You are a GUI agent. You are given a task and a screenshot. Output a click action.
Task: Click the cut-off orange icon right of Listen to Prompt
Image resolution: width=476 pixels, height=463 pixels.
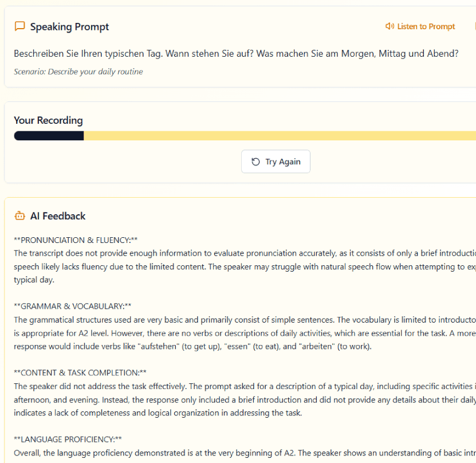coord(474,26)
